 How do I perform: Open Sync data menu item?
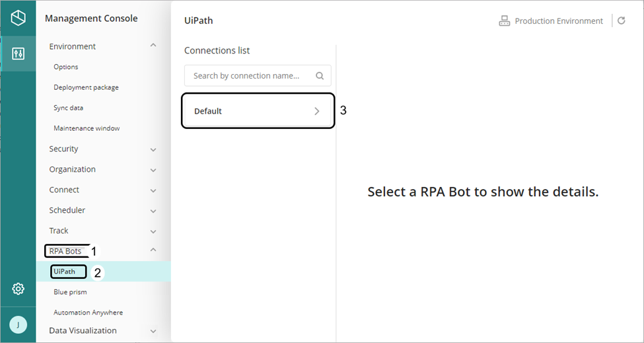68,108
